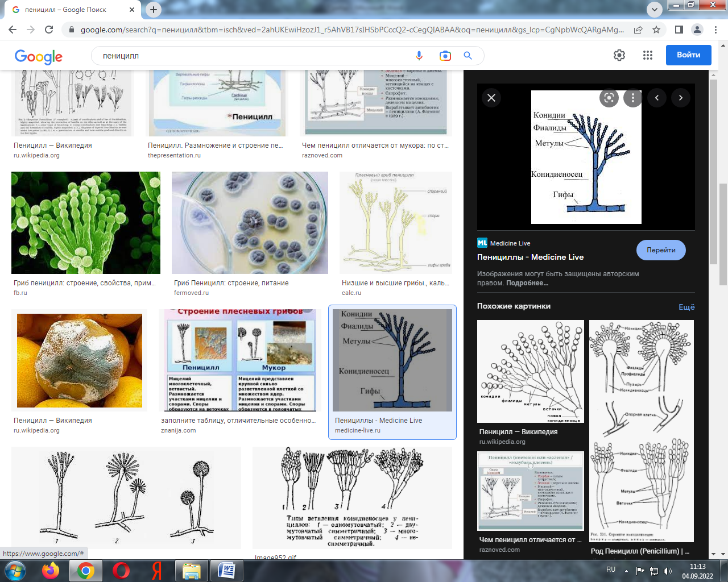Open the similar Wikipedia conidia drawing
Image resolution: width=728 pixels, height=582 pixels.
click(x=531, y=372)
